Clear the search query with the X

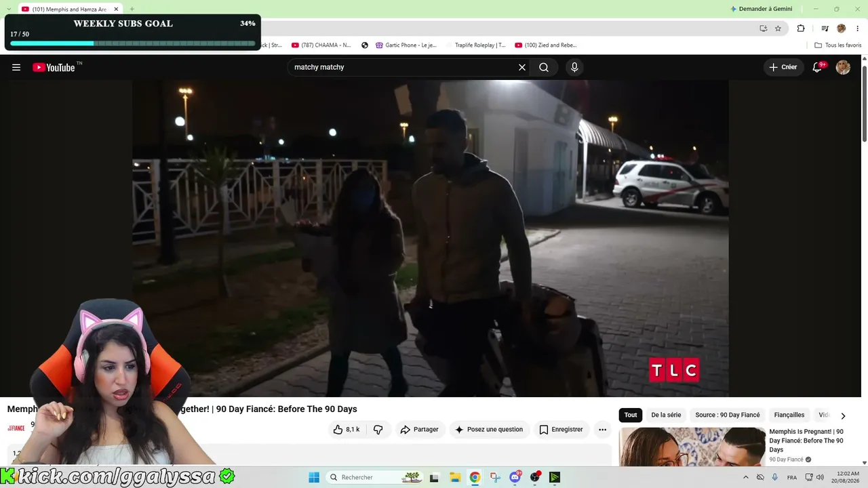pos(522,67)
